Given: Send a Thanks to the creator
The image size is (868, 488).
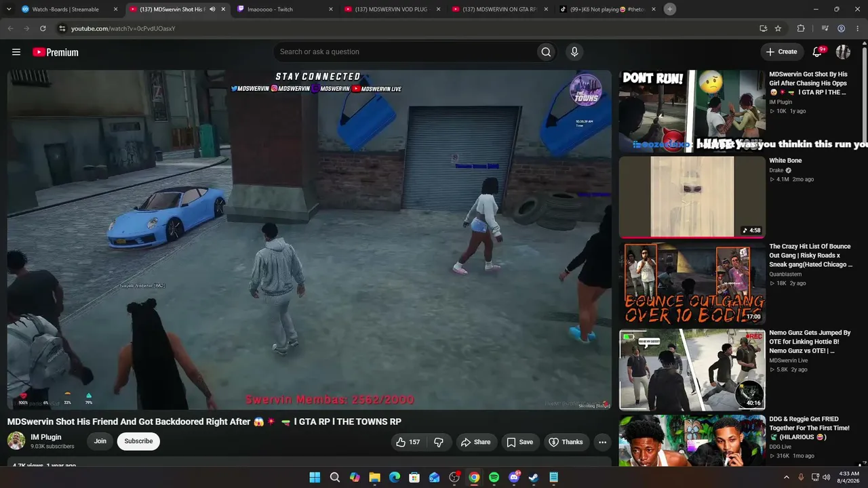Looking at the screenshot, I should coord(566,442).
